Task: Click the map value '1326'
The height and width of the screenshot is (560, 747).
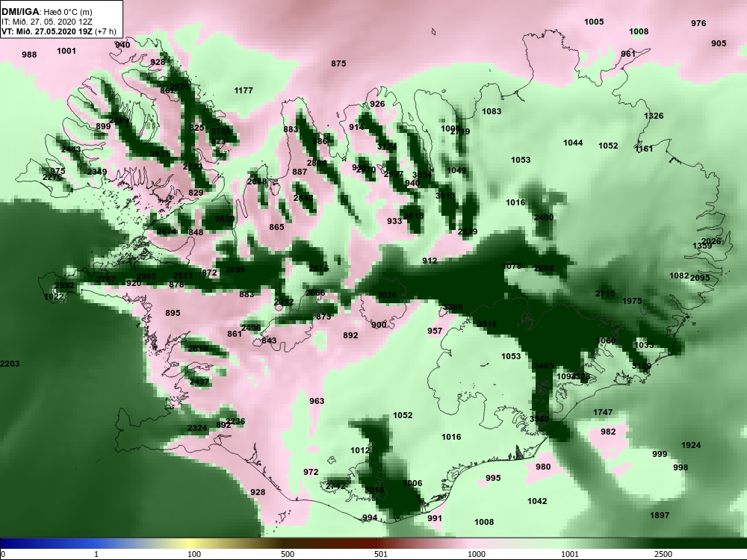Action: tap(654, 116)
